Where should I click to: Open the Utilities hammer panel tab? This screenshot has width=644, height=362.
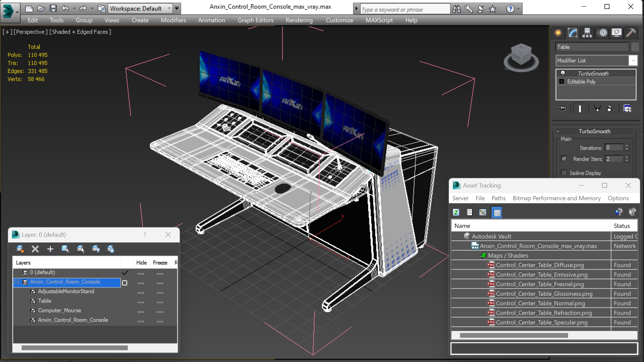(x=631, y=33)
